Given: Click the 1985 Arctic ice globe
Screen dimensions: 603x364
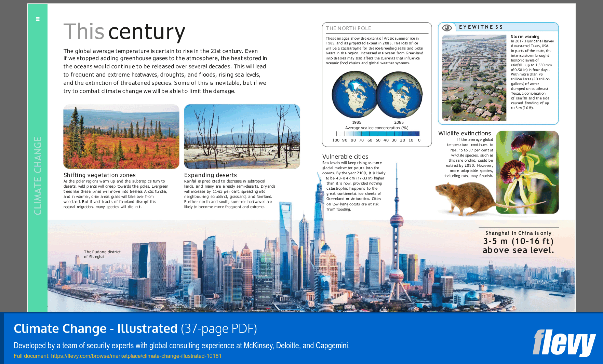Looking at the screenshot, I should click(x=354, y=95).
